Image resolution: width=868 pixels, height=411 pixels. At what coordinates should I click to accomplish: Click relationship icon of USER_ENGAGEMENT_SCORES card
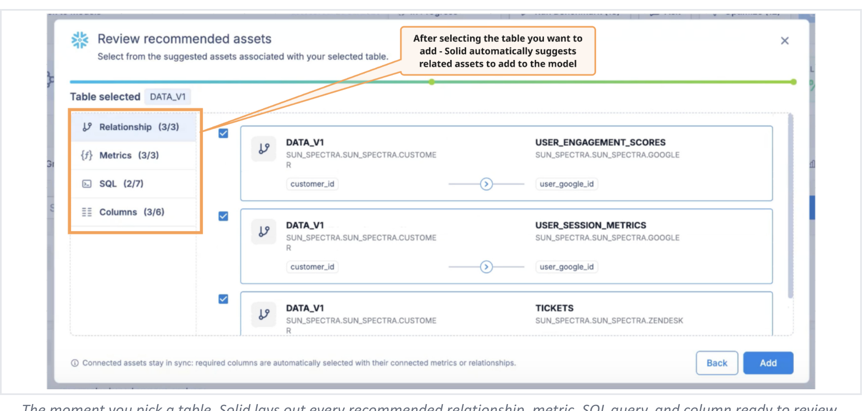(x=264, y=148)
